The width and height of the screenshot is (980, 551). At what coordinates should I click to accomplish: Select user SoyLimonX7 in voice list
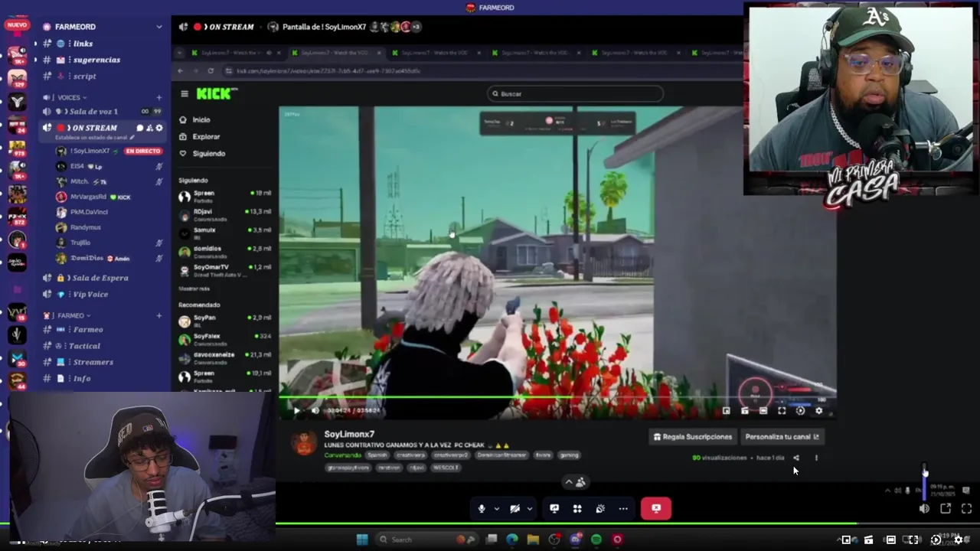pyautogui.click(x=90, y=151)
